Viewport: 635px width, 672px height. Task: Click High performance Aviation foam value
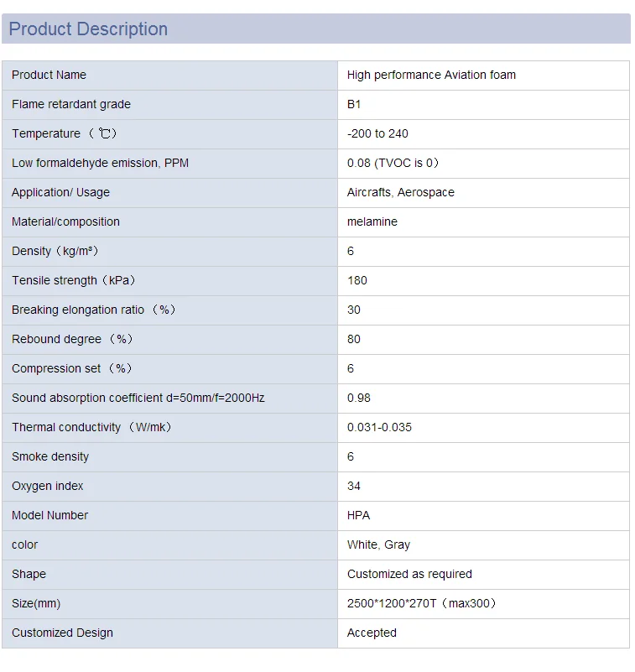pos(431,75)
